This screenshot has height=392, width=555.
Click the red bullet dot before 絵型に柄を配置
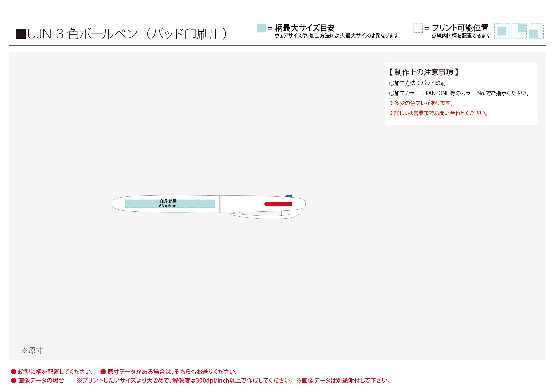point(14,372)
